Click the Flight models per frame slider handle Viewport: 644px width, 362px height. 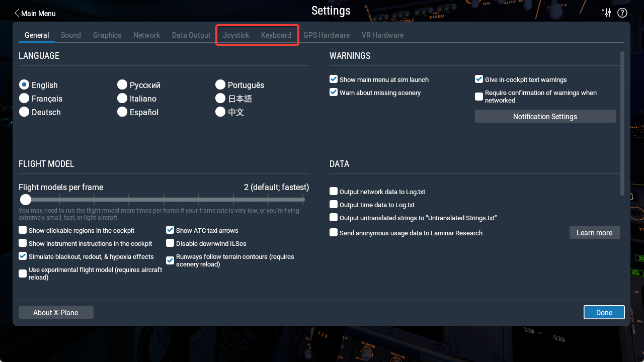(25, 199)
